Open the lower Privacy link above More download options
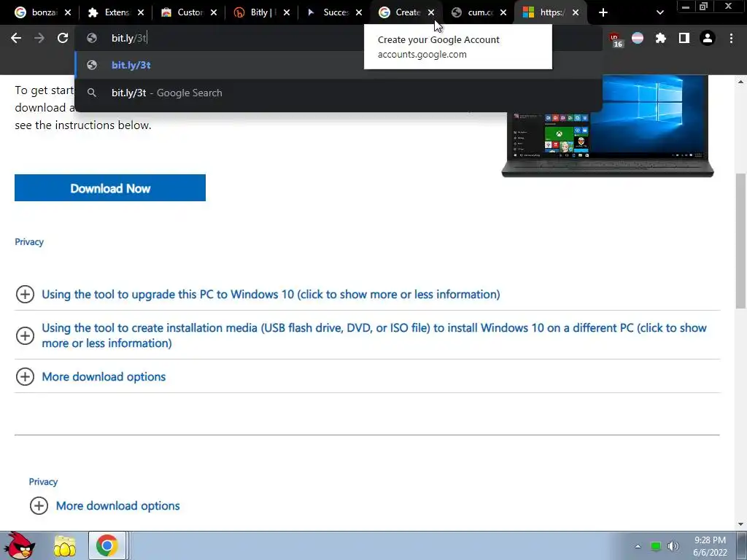 pyautogui.click(x=43, y=481)
